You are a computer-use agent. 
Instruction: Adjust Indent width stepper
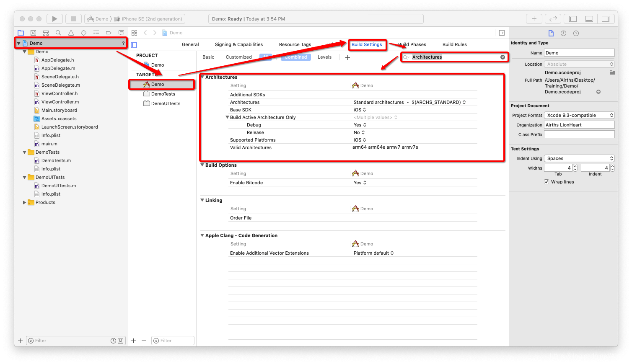click(612, 168)
